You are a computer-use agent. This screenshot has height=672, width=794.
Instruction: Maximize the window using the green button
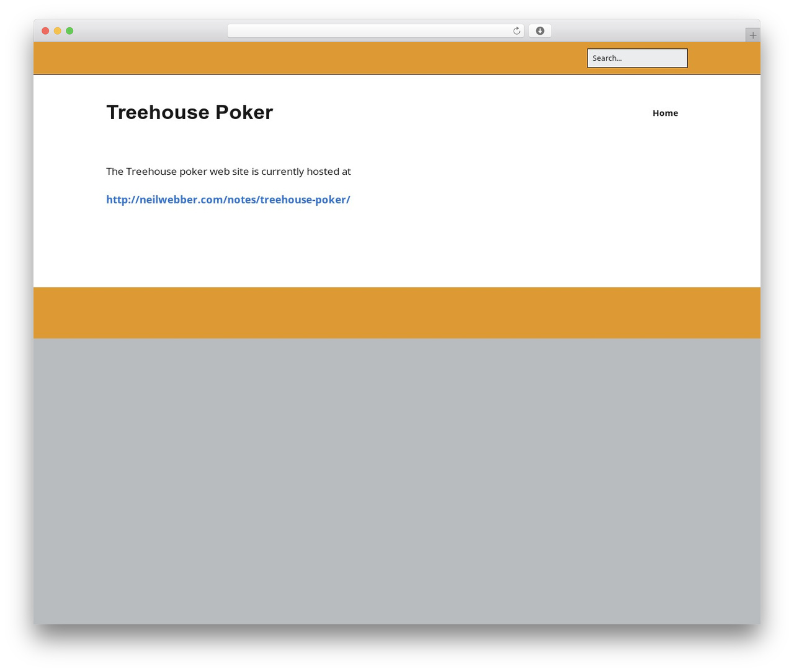tap(69, 31)
